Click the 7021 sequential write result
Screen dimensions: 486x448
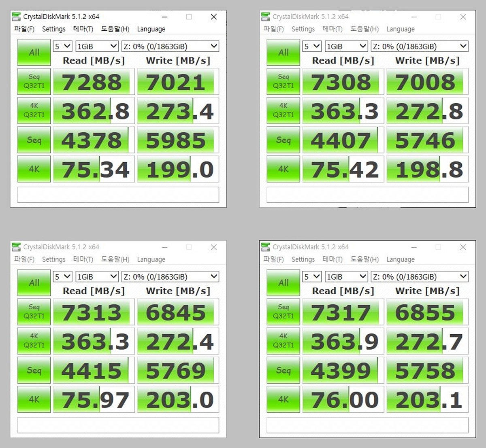(178, 81)
